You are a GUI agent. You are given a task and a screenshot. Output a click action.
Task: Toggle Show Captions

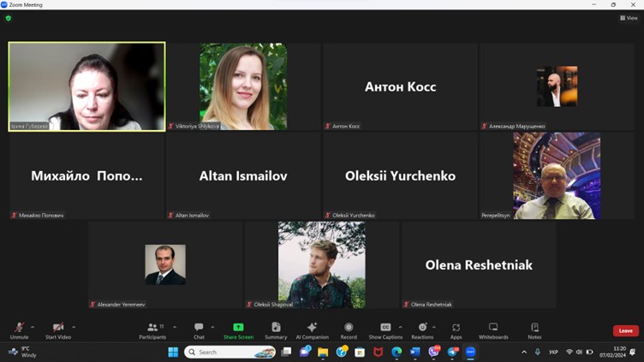click(385, 329)
